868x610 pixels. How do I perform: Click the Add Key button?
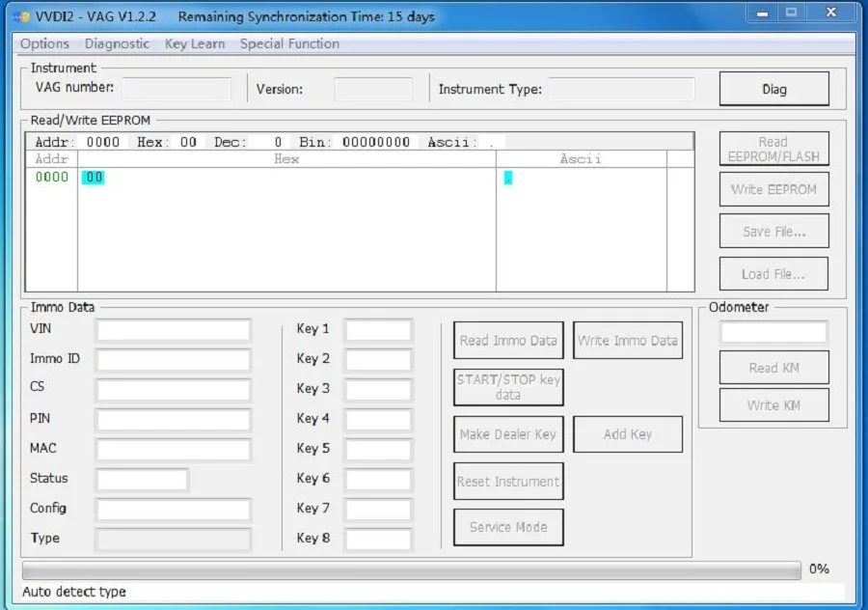coord(628,434)
